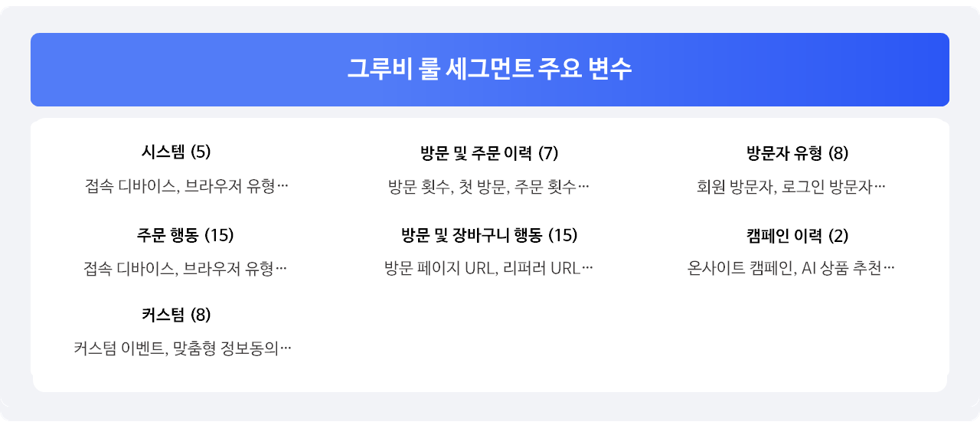Expand ellipsis after 맞춤형 정보동의
Screen dimensions: 980x425
pyautogui.click(x=286, y=350)
